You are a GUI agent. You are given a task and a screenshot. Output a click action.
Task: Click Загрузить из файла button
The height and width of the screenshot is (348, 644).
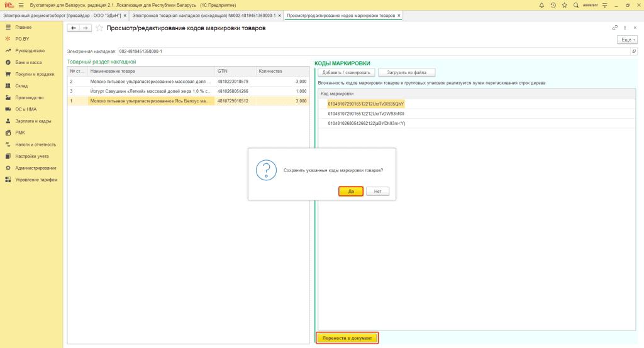click(407, 73)
